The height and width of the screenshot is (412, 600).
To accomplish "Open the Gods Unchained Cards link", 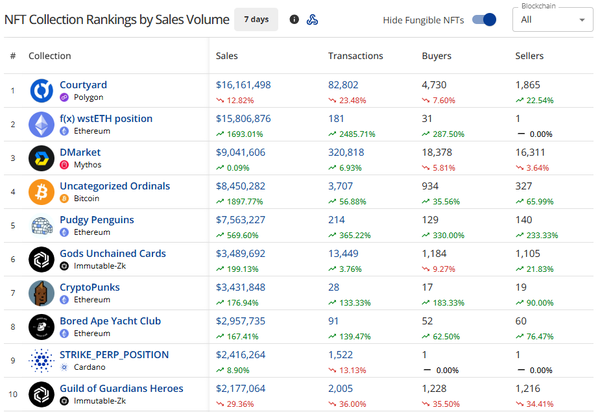I will point(113,254).
